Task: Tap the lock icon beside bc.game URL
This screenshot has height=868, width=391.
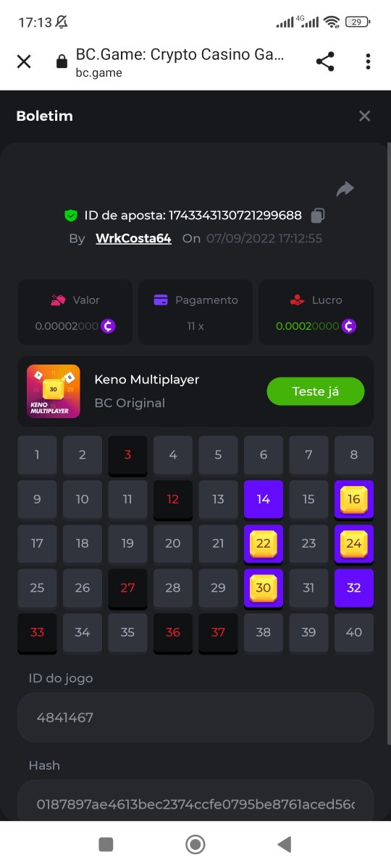Action: 62,61
